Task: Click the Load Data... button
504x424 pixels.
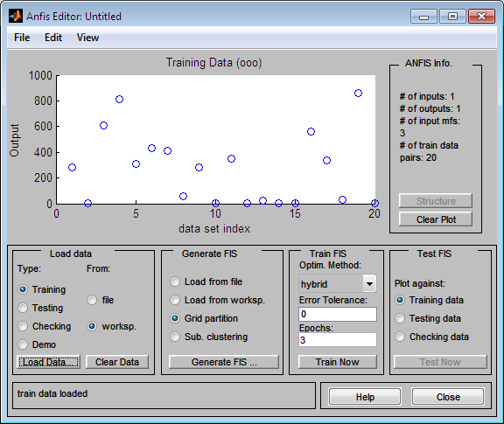Action: coord(48,362)
